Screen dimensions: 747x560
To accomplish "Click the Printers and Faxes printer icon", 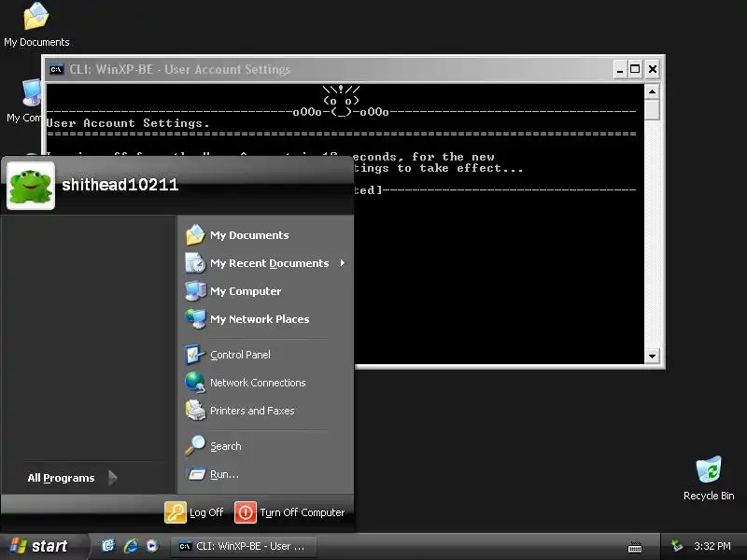I will click(195, 411).
